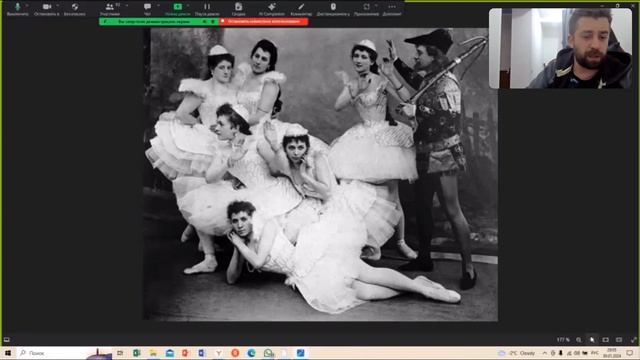
Task: Open the Mail app from the taskbar
Action: (x=169, y=353)
